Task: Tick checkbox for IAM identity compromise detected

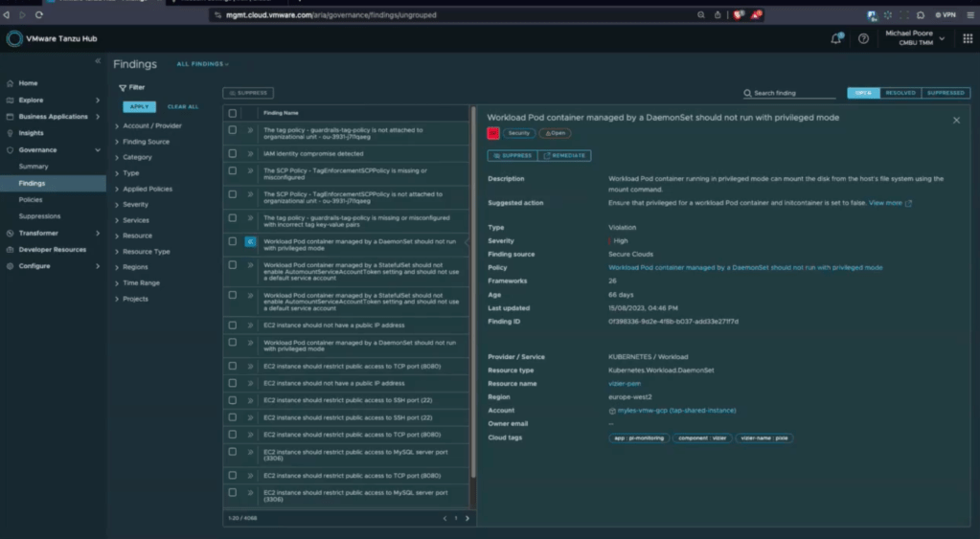Action: pos(232,153)
